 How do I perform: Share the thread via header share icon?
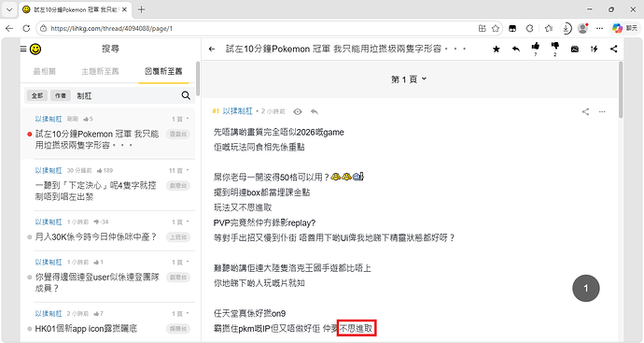[x=613, y=49]
